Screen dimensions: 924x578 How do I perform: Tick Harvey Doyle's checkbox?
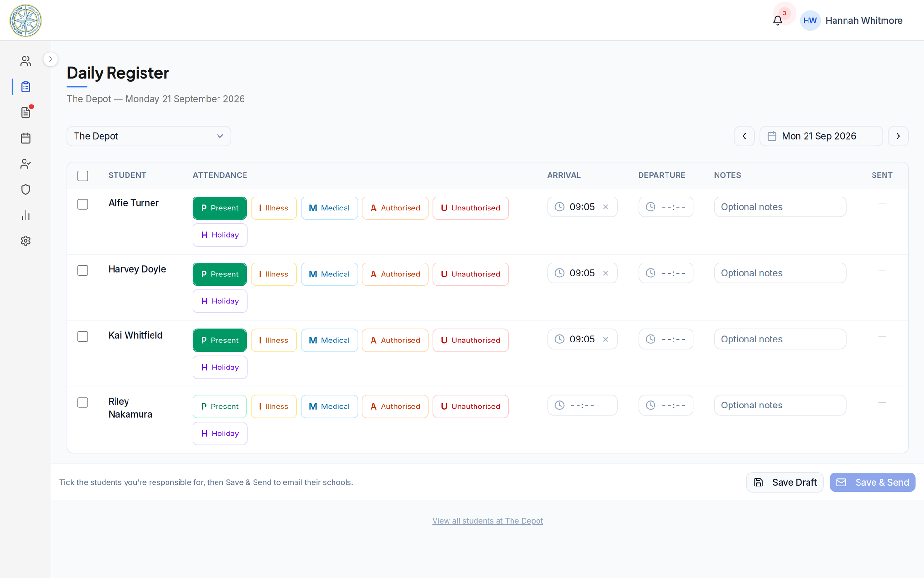pos(83,270)
